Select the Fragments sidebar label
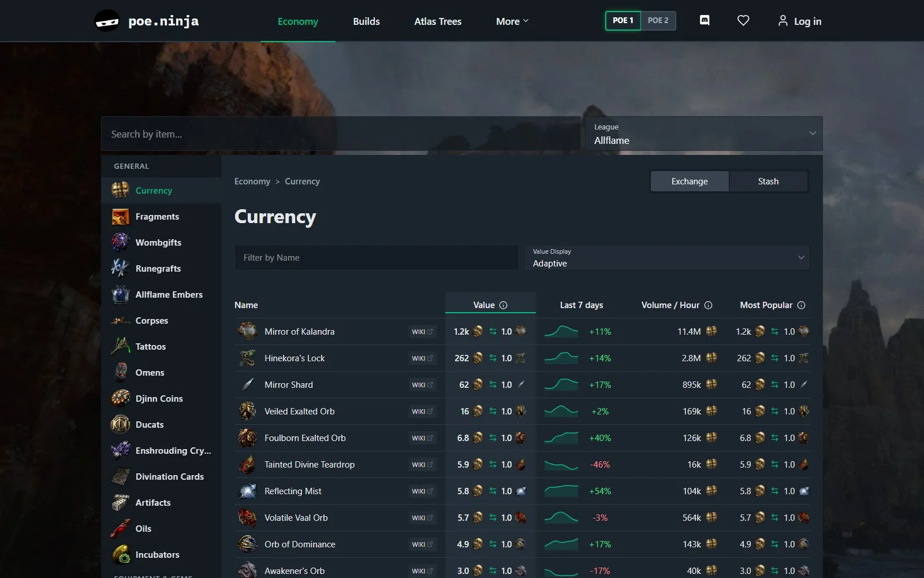924x578 pixels. click(x=157, y=216)
